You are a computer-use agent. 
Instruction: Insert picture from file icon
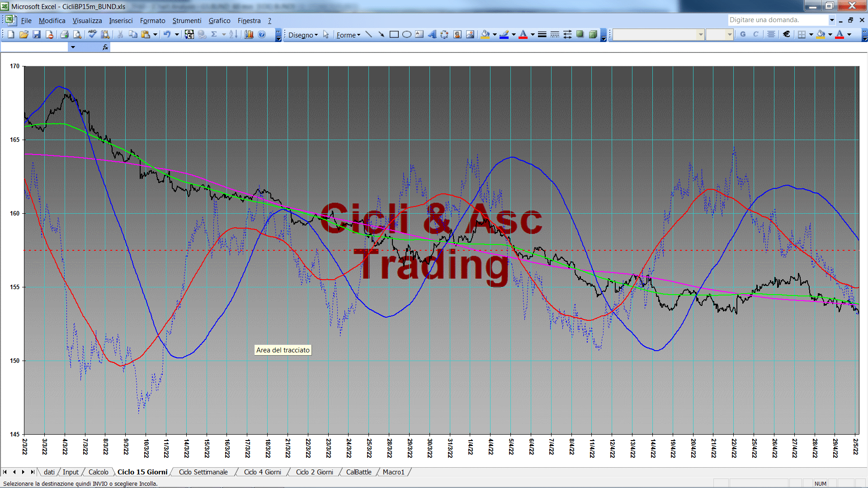coord(470,34)
